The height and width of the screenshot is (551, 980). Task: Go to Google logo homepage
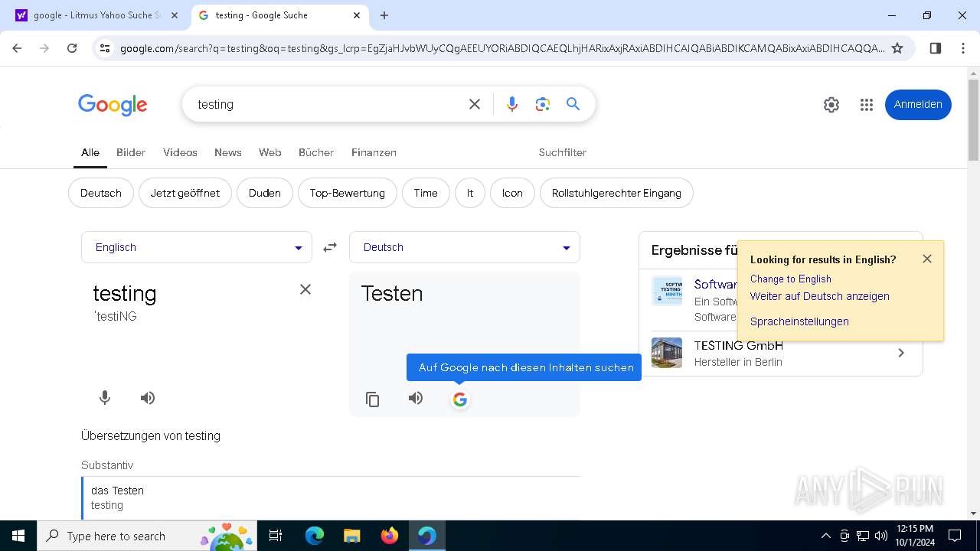coord(113,105)
